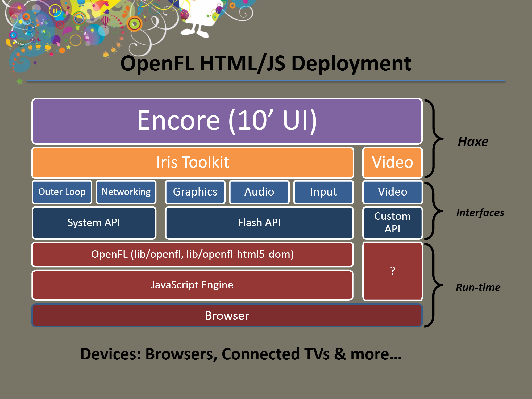The width and height of the screenshot is (532, 399).
Task: Select the blue Video interface box
Action: click(393, 192)
